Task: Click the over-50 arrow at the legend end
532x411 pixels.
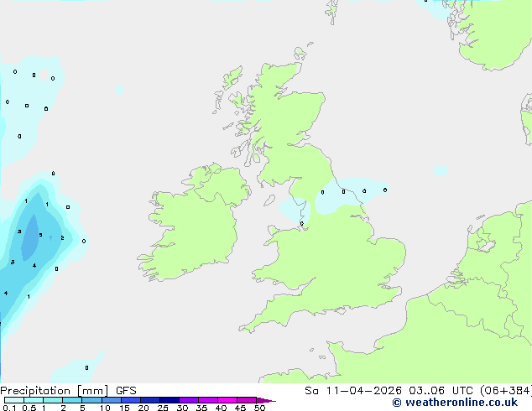Action: point(266,400)
